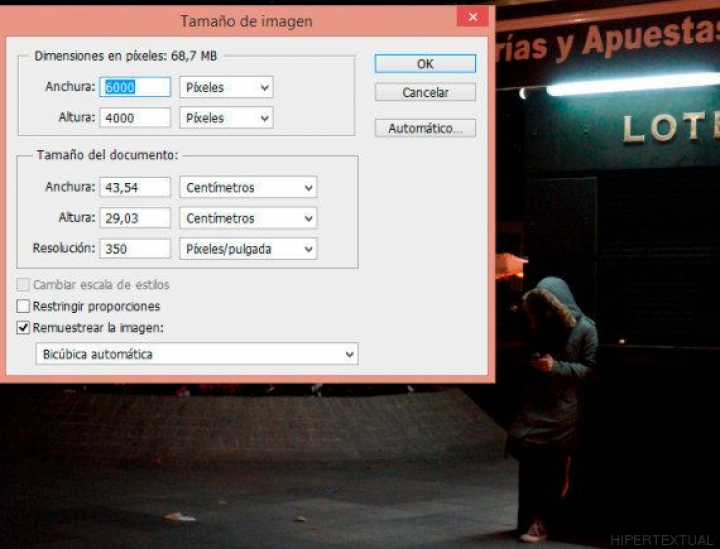The image size is (720, 549).
Task: Open the Automático... options
Action: [x=425, y=128]
